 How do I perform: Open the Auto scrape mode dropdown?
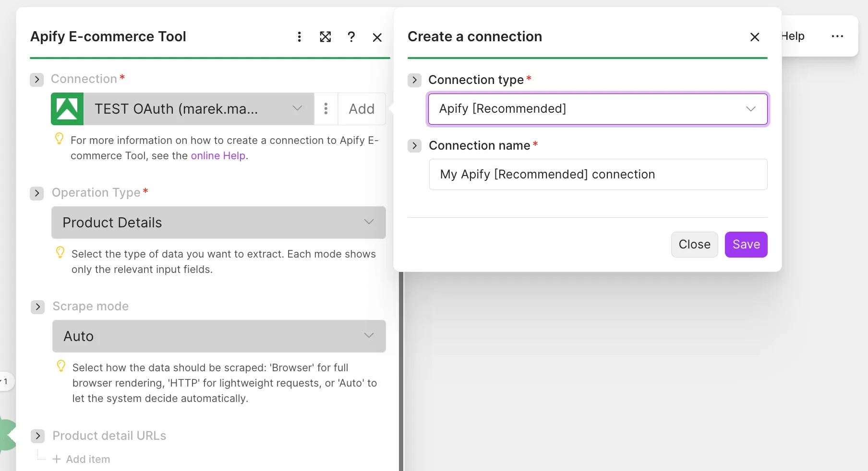click(219, 336)
